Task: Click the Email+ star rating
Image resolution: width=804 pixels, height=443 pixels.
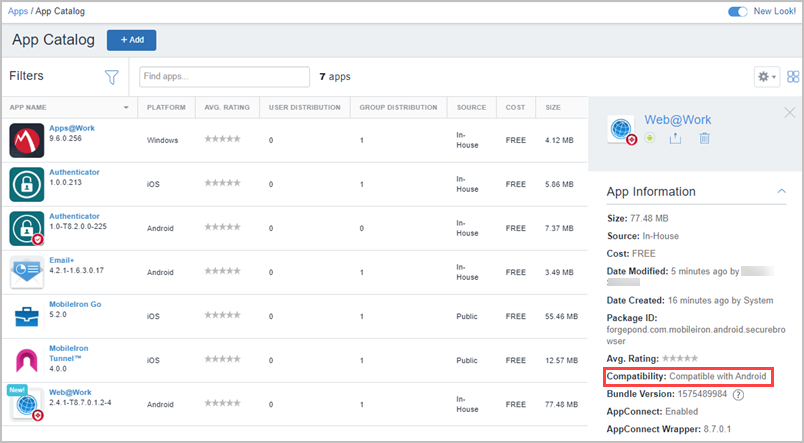Action: point(223,271)
